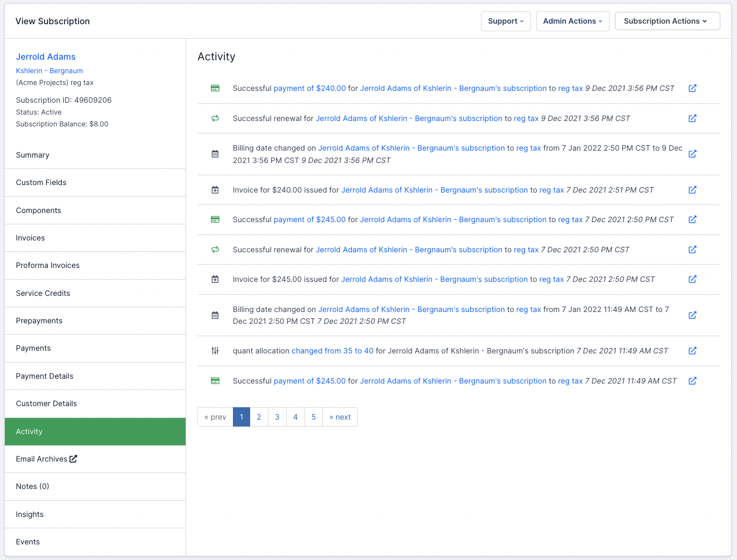Expand the Support dropdown
Screen dimensions: 737x560
(505, 21)
